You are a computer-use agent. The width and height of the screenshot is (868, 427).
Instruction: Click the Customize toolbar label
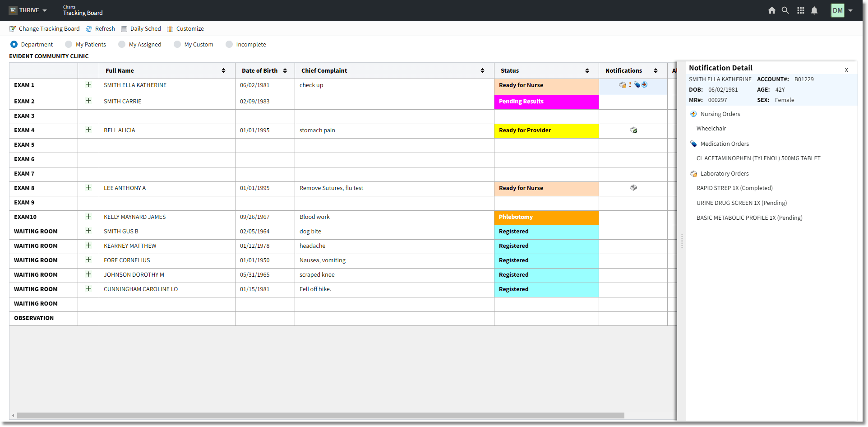[190, 29]
